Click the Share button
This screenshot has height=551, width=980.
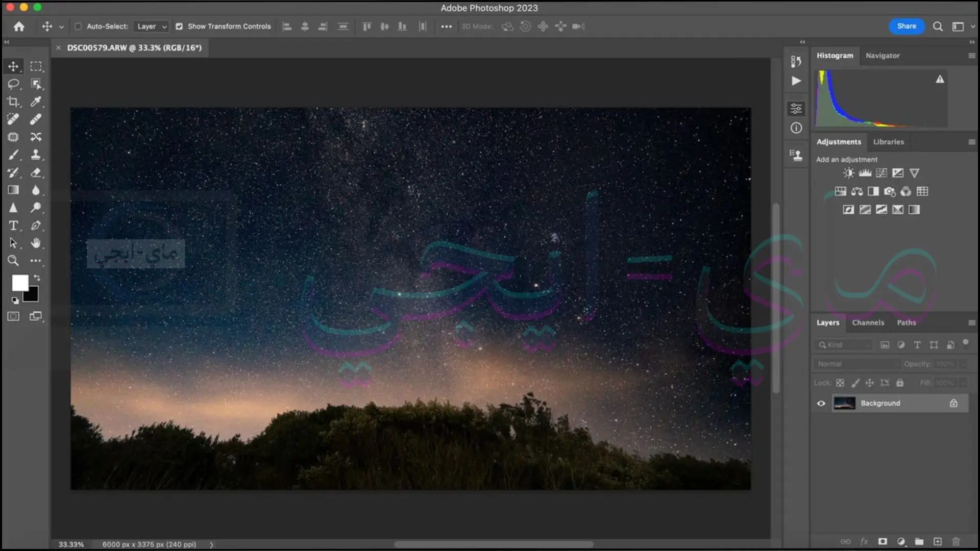906,26
